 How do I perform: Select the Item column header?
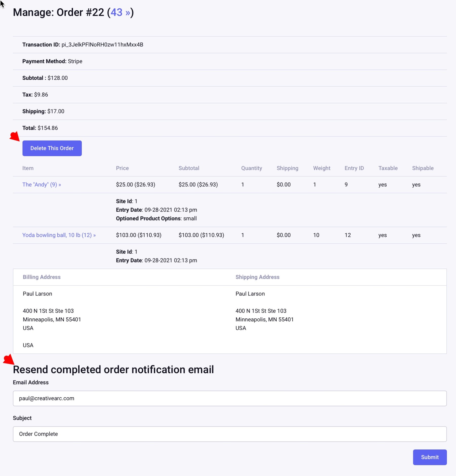pos(28,168)
